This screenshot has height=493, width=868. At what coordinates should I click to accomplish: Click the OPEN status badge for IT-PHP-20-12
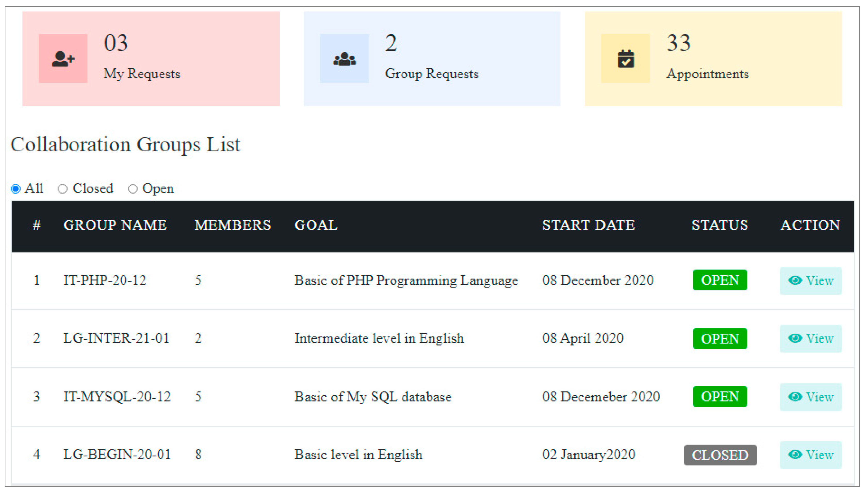pyautogui.click(x=720, y=280)
